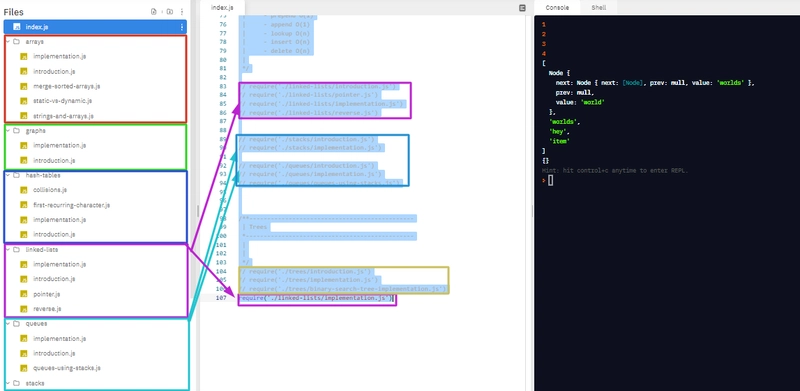Click code line requiring binary-search-tree-implementation.js
The height and width of the screenshot is (391, 800).
[x=342, y=289]
